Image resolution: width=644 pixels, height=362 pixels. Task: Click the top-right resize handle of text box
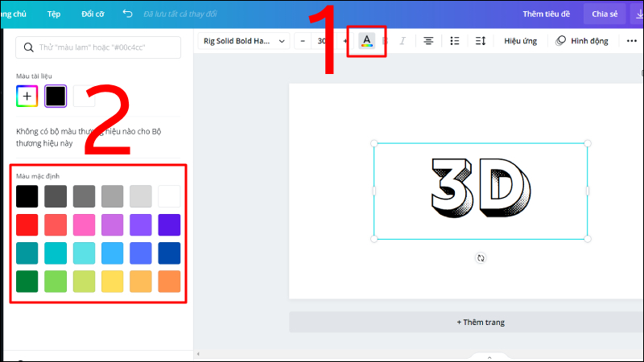pyautogui.click(x=588, y=143)
